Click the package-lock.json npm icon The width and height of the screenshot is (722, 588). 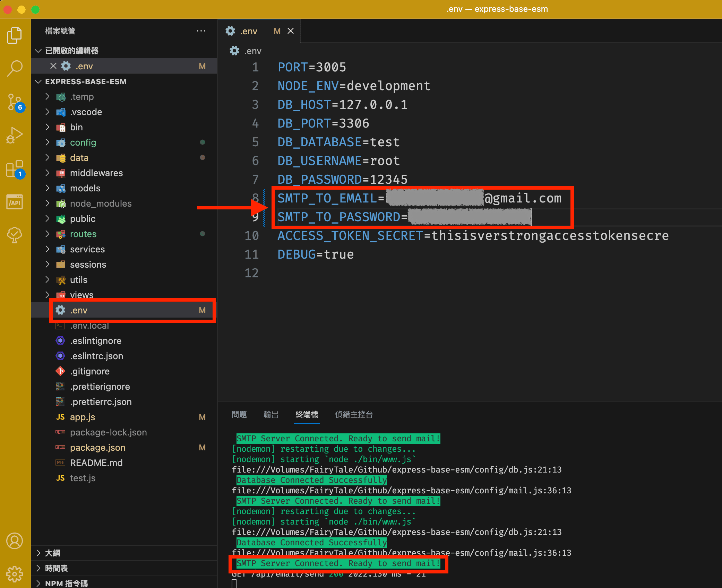pos(60,432)
